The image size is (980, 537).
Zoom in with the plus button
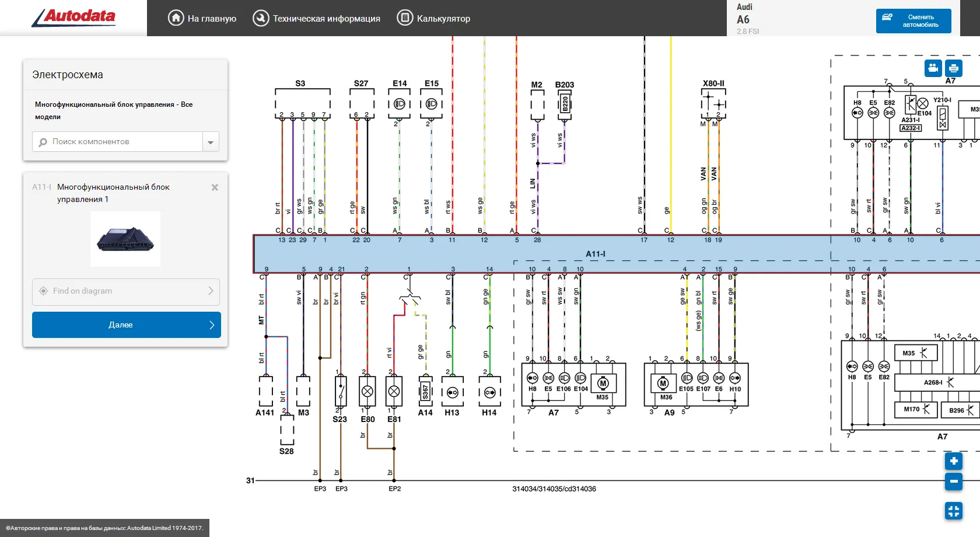click(x=953, y=461)
